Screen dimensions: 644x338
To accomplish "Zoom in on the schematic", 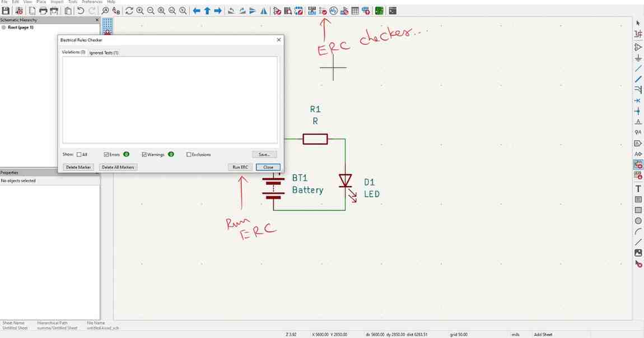I will click(x=140, y=11).
